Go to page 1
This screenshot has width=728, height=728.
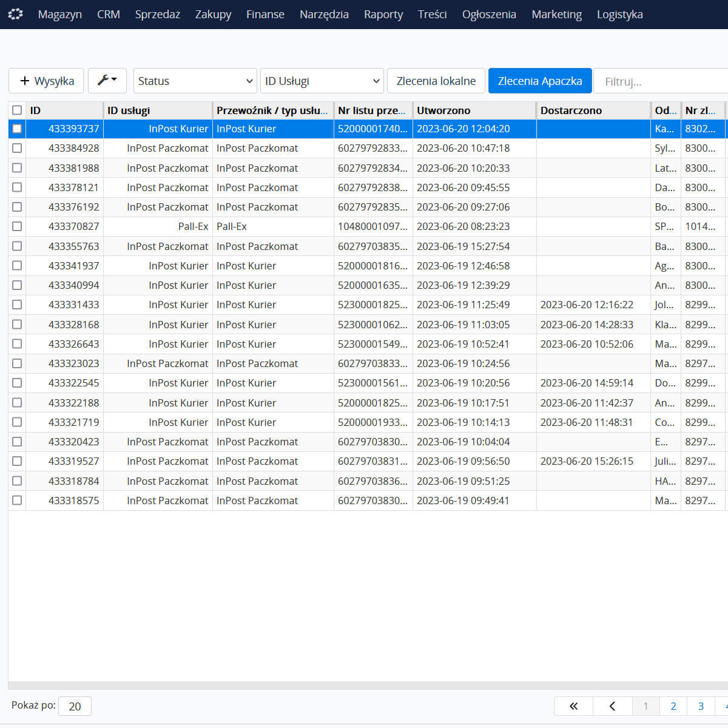645,706
